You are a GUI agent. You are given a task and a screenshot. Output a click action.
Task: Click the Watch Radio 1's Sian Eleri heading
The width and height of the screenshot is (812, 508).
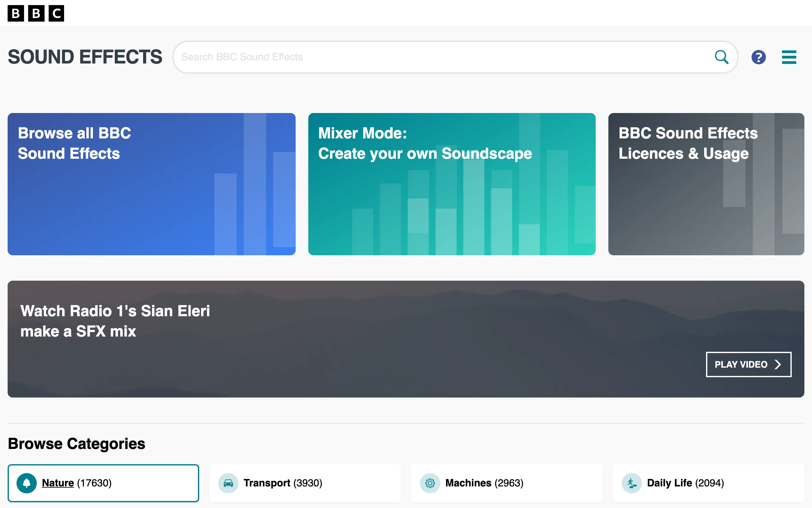point(115,321)
